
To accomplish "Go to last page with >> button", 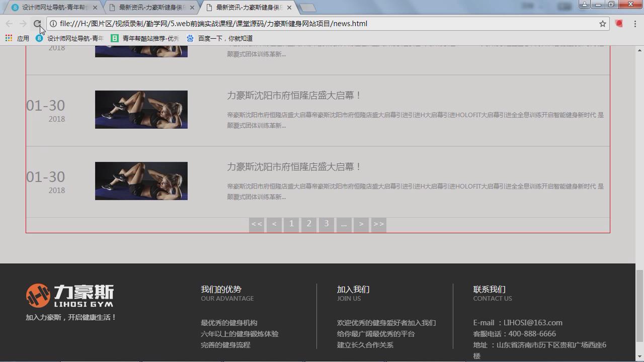I will [x=378, y=224].
